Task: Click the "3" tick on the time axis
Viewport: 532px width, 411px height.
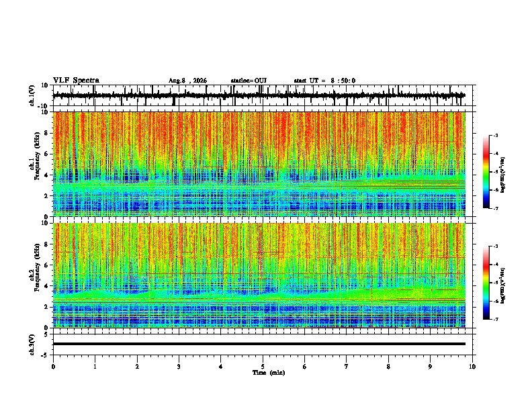Action: pos(179,367)
